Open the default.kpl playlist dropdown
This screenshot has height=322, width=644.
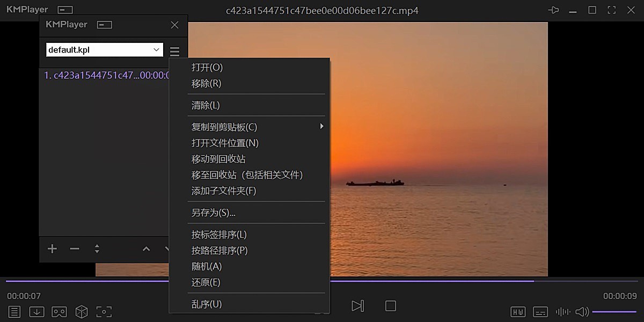[x=104, y=49]
